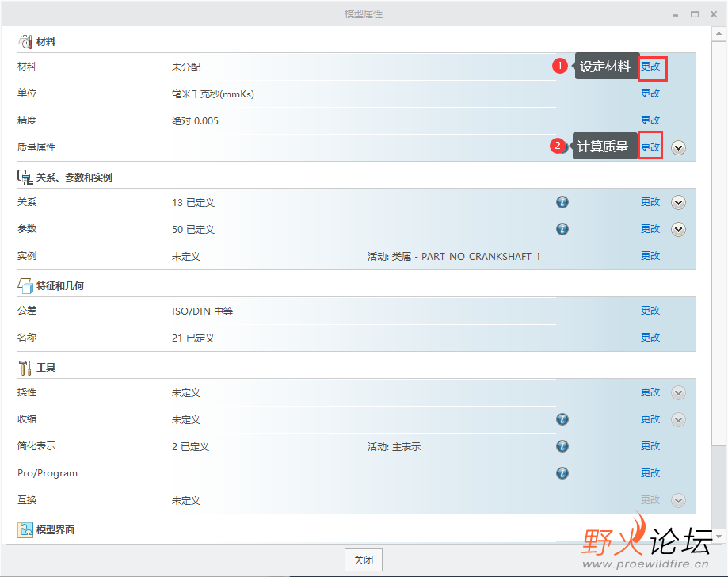Screen dimensions: 728x577
Task: Minimize the 模型属性 window
Action: pyautogui.click(x=675, y=14)
